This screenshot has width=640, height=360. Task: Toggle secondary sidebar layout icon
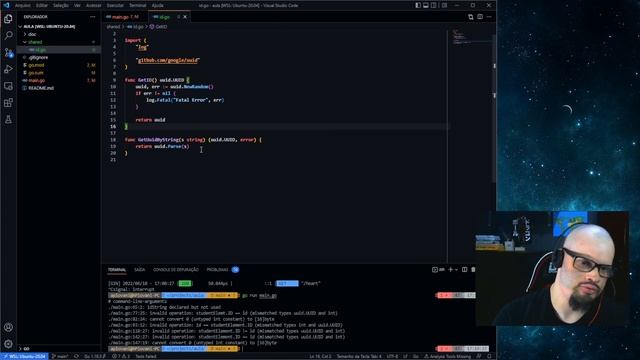[x=433, y=5]
